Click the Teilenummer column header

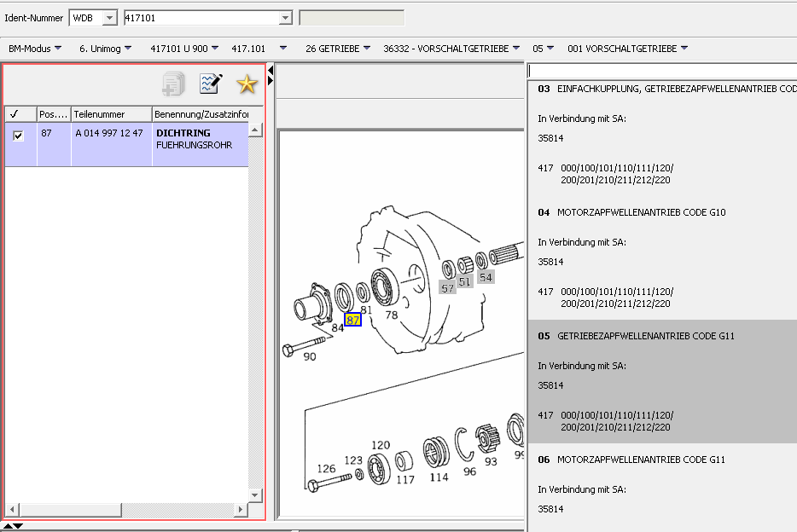pyautogui.click(x=111, y=114)
